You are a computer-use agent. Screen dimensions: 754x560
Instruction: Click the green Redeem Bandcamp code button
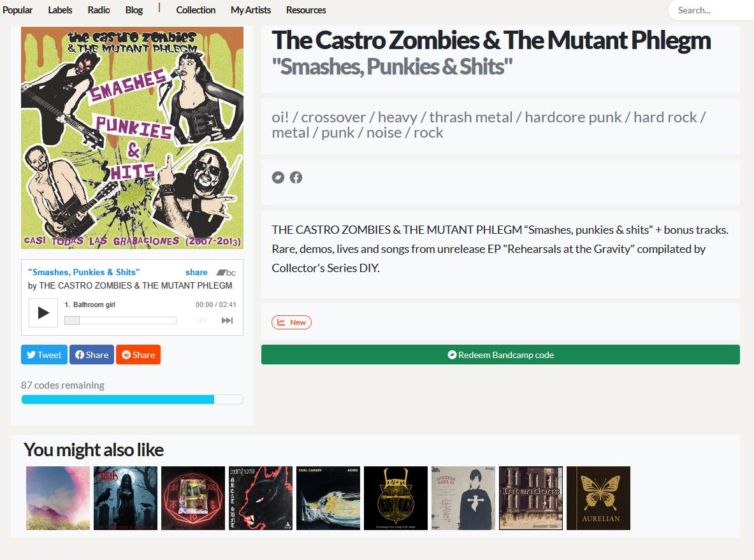click(500, 355)
